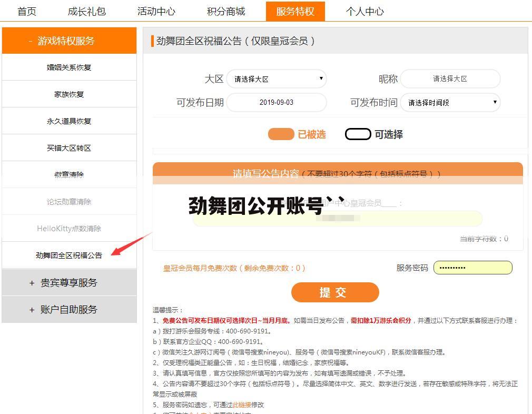
Task: Expand 贵宾尊享服务 section
Action: 69,282
